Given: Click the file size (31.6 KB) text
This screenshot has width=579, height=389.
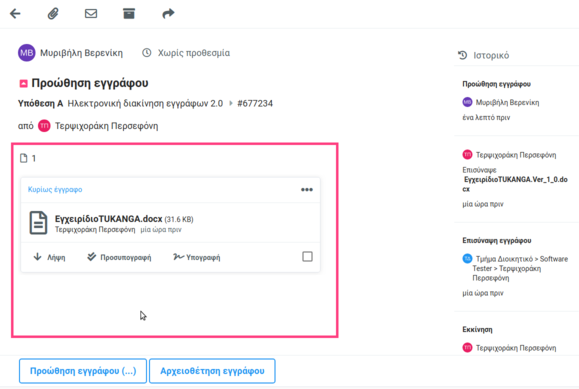Looking at the screenshot, I should (x=179, y=219).
